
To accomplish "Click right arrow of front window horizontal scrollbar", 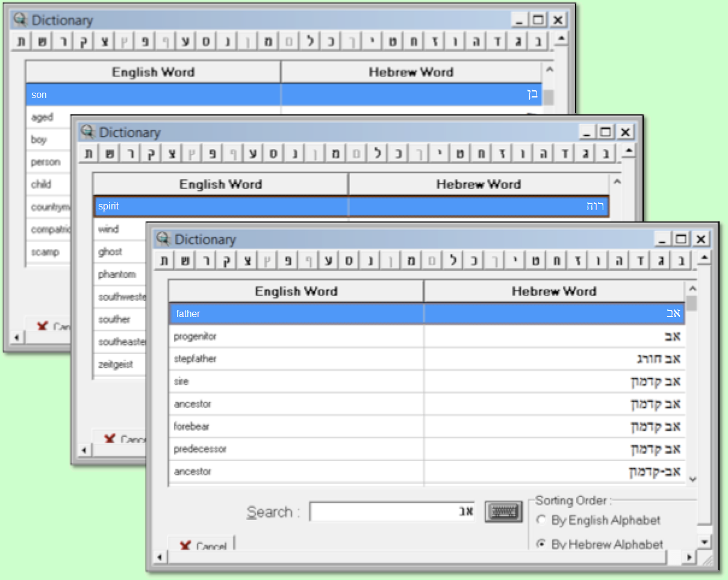I will 690,558.
